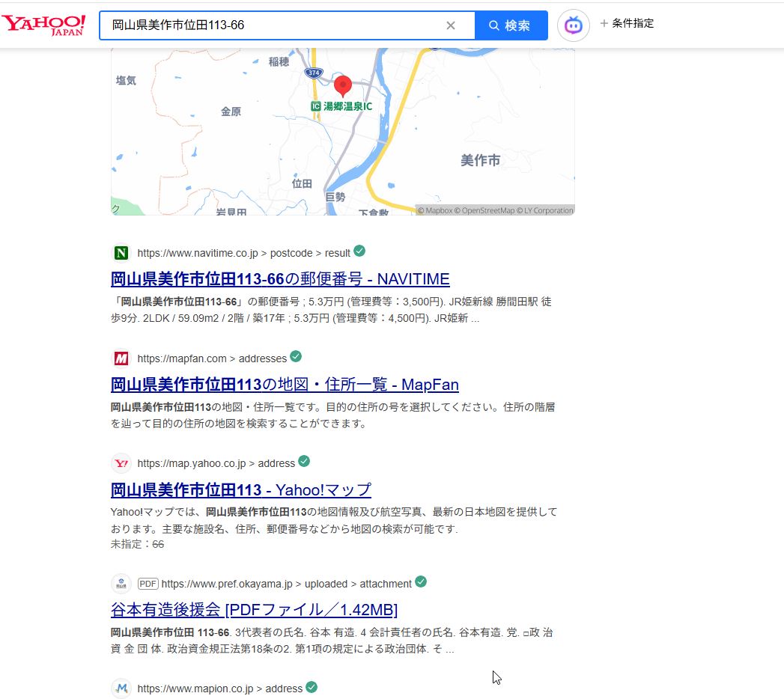Open the NAVITIME 郵便番号 result link

280,279
